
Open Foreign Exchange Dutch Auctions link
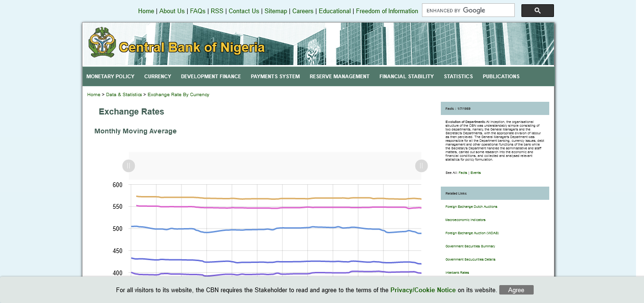471,207
